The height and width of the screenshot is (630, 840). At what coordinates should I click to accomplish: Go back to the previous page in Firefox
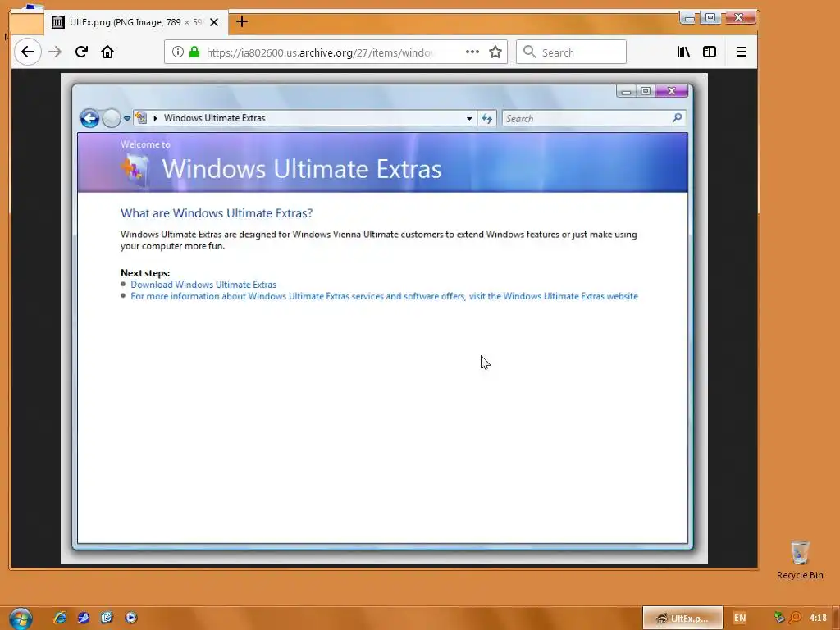point(27,52)
